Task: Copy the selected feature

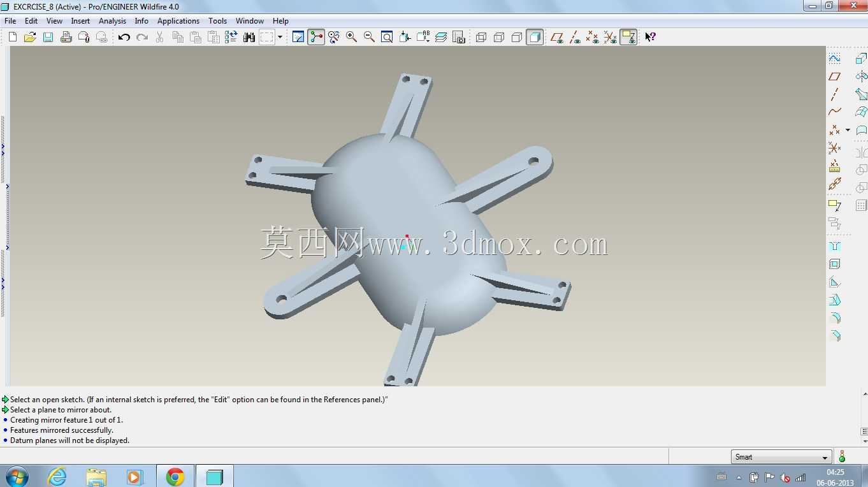Action: point(178,37)
